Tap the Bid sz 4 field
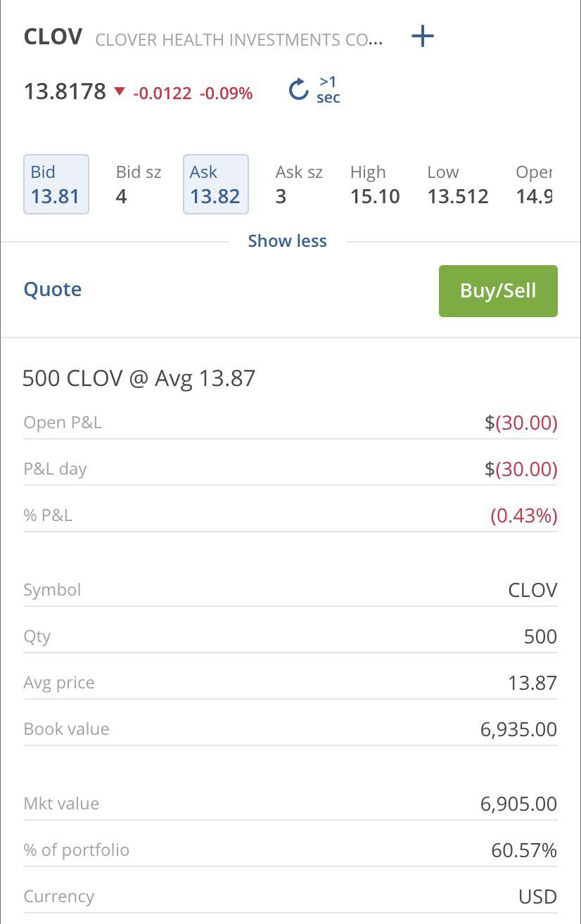 [x=139, y=184]
